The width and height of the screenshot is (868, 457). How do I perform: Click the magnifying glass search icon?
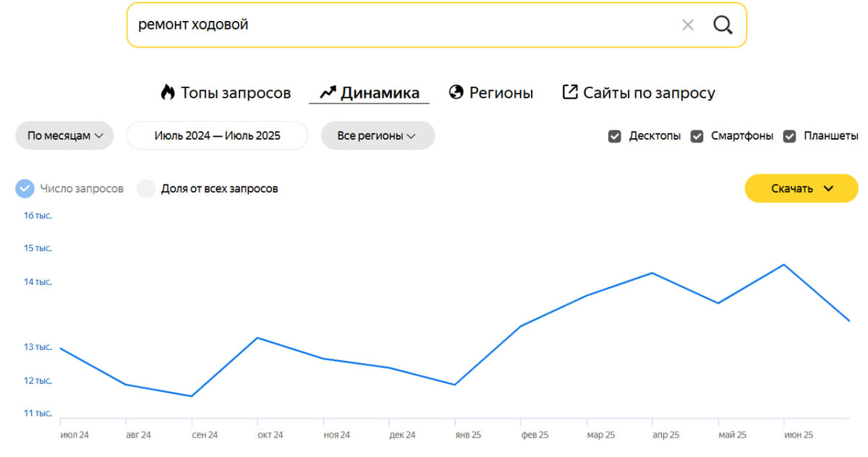coord(723,25)
